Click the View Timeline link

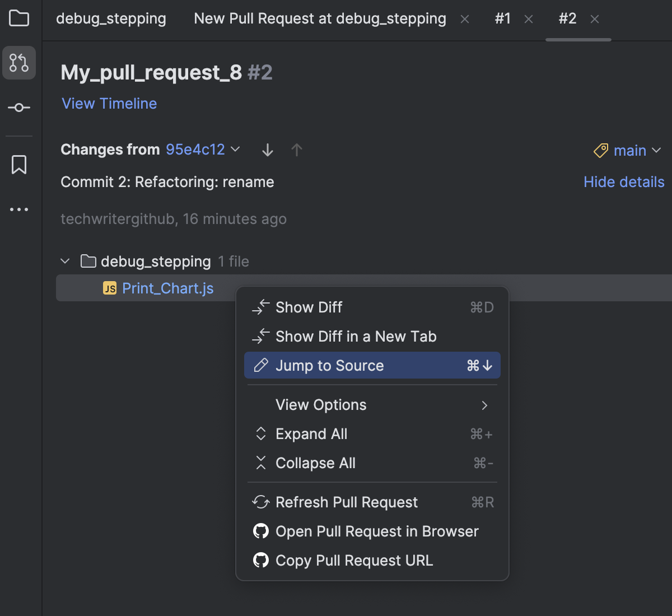[x=109, y=104]
